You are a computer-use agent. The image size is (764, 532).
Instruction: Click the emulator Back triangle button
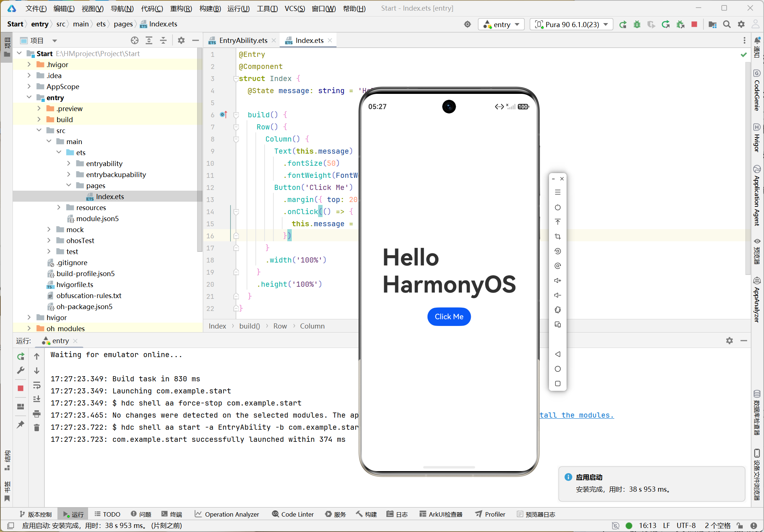558,354
